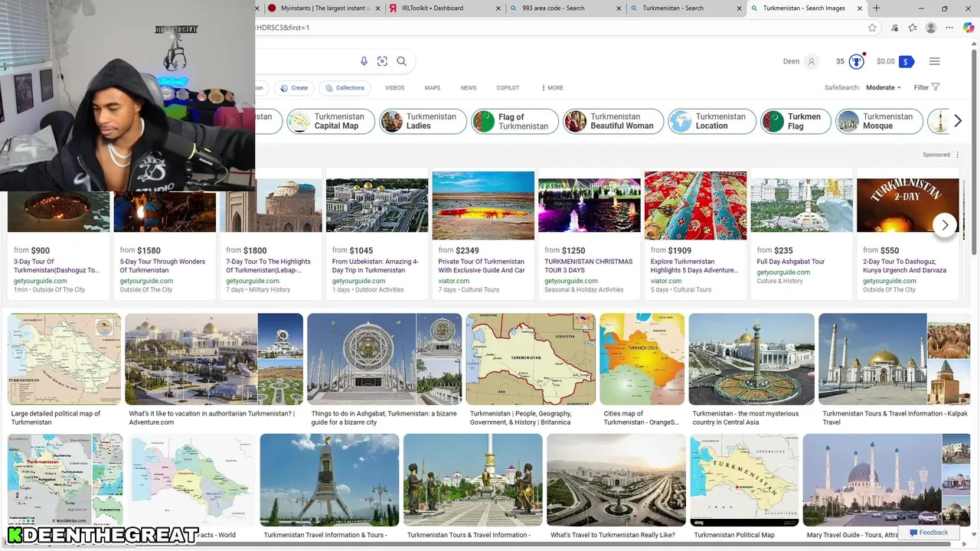Viewport: 980px width, 551px height.
Task: Open the browser three-dot settings menu
Action: (950, 28)
